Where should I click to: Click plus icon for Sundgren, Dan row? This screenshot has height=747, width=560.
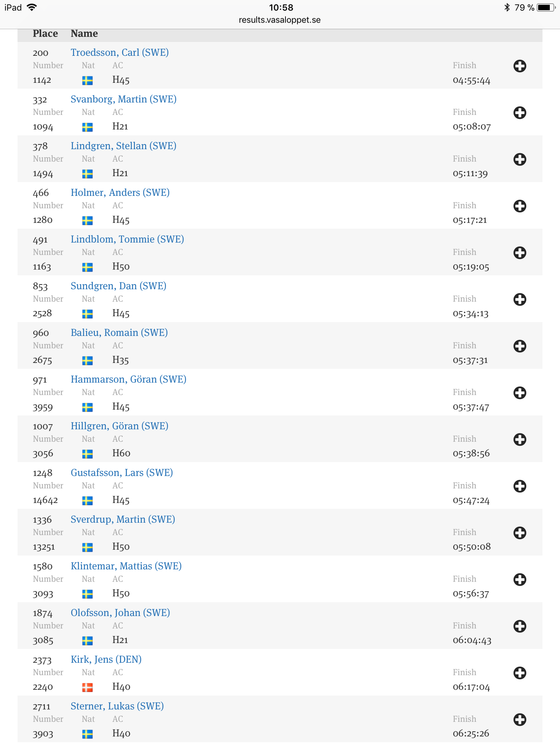click(520, 299)
